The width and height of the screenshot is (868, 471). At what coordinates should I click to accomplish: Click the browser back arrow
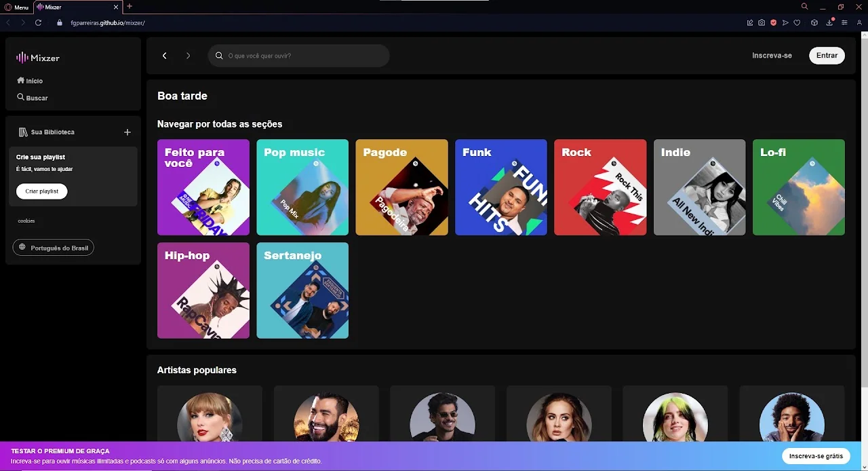coord(8,22)
